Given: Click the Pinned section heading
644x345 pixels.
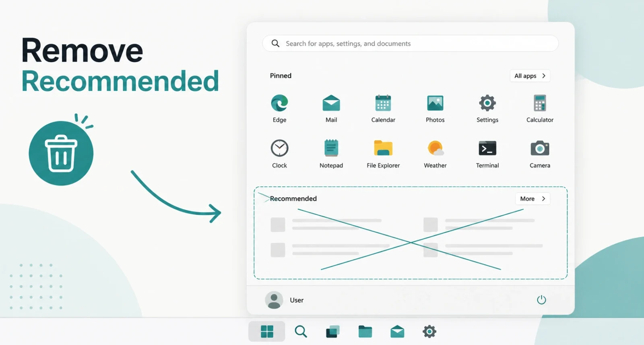Looking at the screenshot, I should point(281,76).
